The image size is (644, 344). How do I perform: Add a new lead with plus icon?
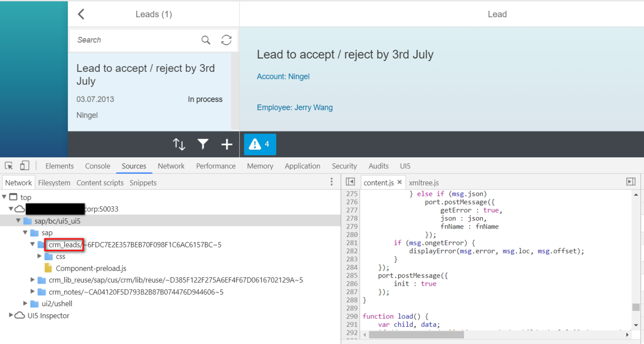click(x=227, y=144)
